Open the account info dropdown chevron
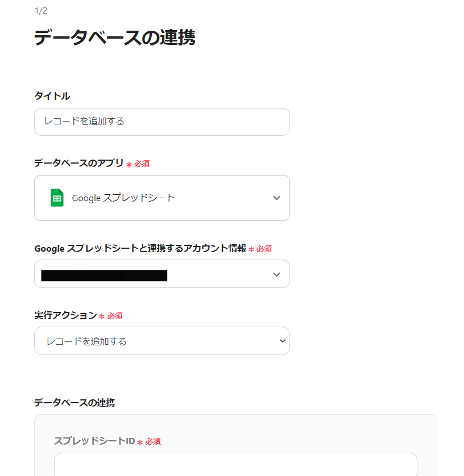Screen dimensions: 464x476 coord(276,274)
